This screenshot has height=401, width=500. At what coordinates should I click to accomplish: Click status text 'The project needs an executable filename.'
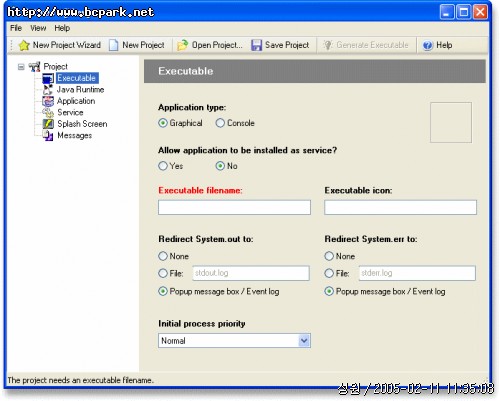80,380
